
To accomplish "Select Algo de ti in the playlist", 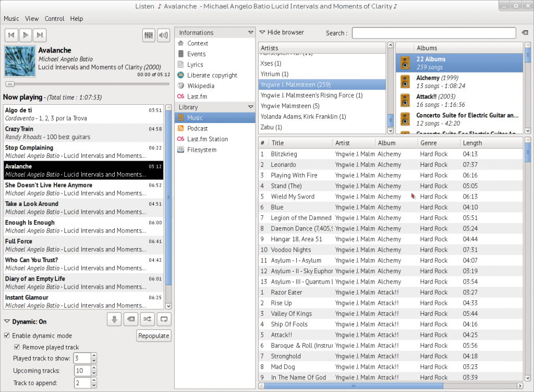I will coord(83,114).
